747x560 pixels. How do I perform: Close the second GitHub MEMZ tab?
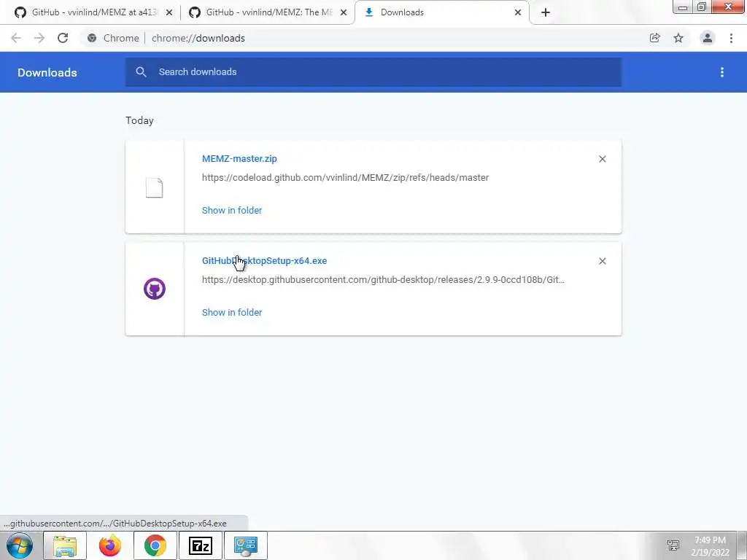(344, 12)
